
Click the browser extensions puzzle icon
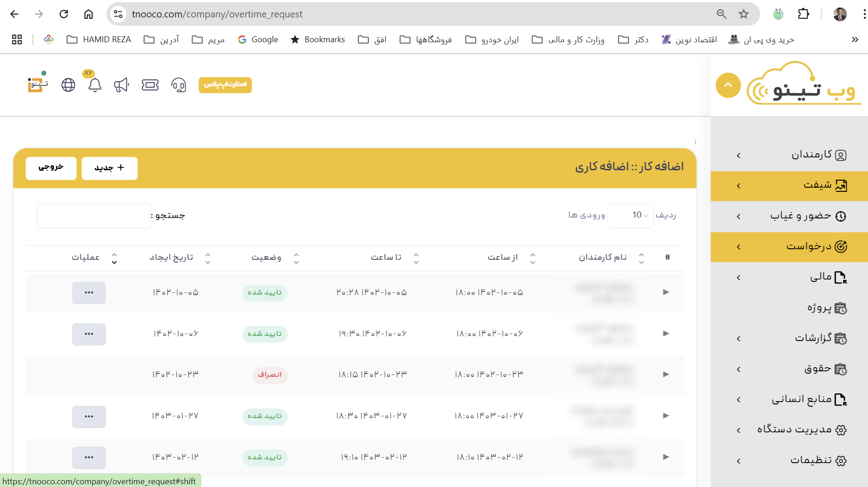pyautogui.click(x=803, y=14)
